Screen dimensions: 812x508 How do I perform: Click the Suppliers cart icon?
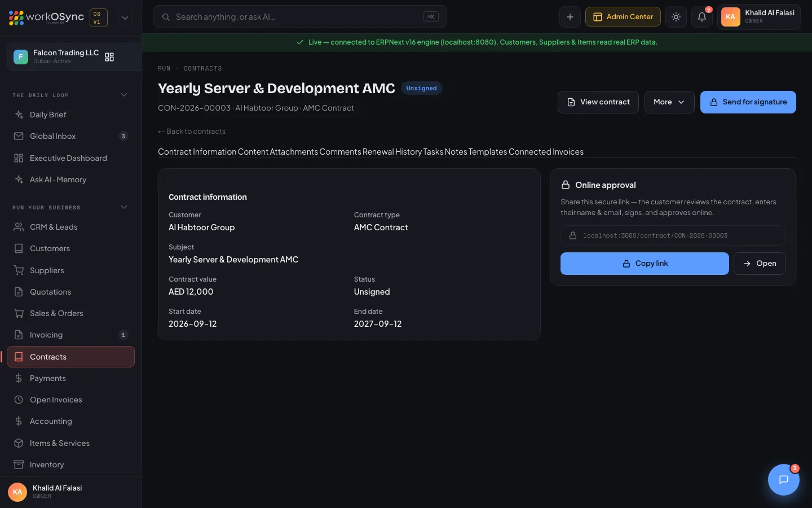click(x=19, y=270)
